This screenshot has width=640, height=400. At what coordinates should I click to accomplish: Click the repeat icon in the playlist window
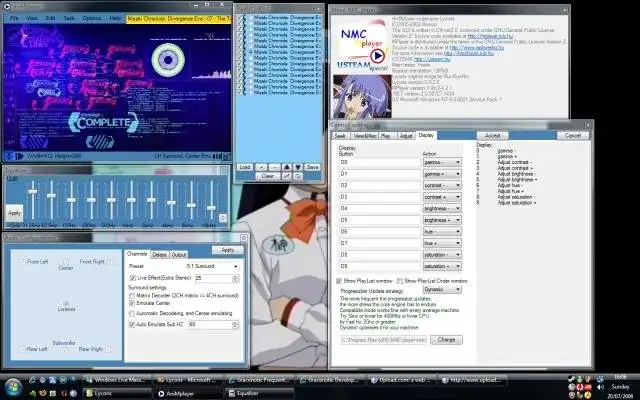point(298,176)
